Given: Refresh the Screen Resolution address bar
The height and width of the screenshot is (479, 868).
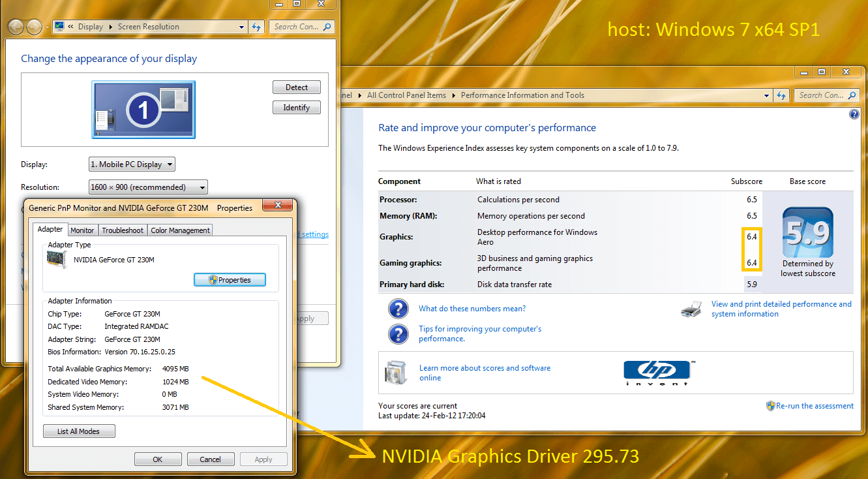Looking at the screenshot, I should 256,27.
